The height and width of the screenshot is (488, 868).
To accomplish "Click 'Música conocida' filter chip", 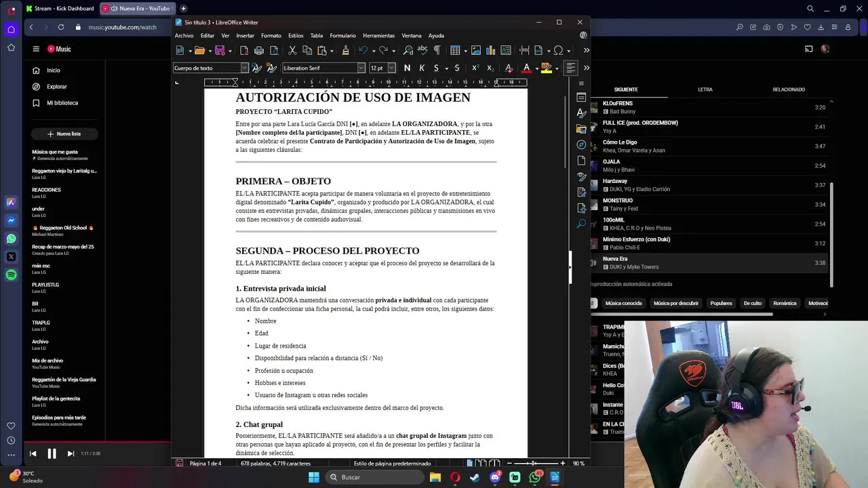I will [623, 303].
